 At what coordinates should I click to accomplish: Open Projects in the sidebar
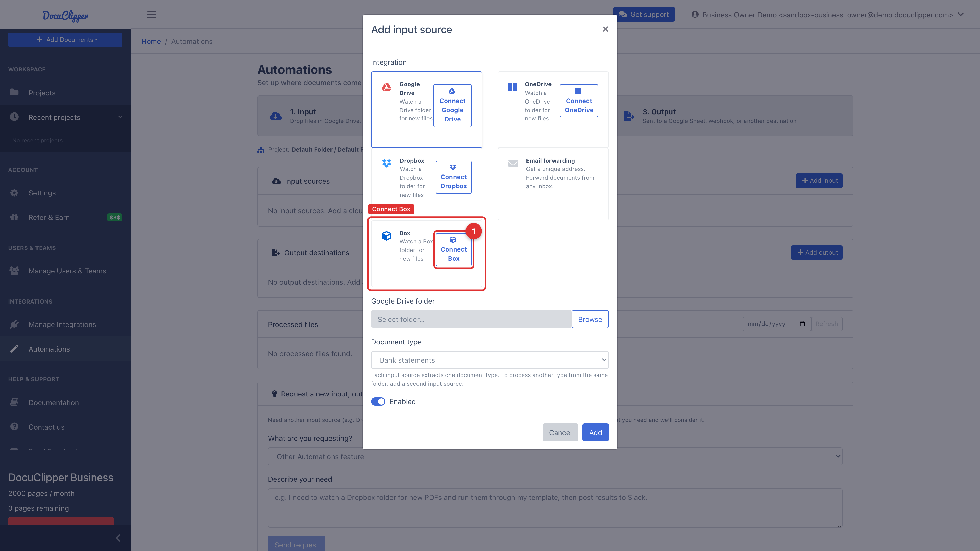pyautogui.click(x=65, y=92)
